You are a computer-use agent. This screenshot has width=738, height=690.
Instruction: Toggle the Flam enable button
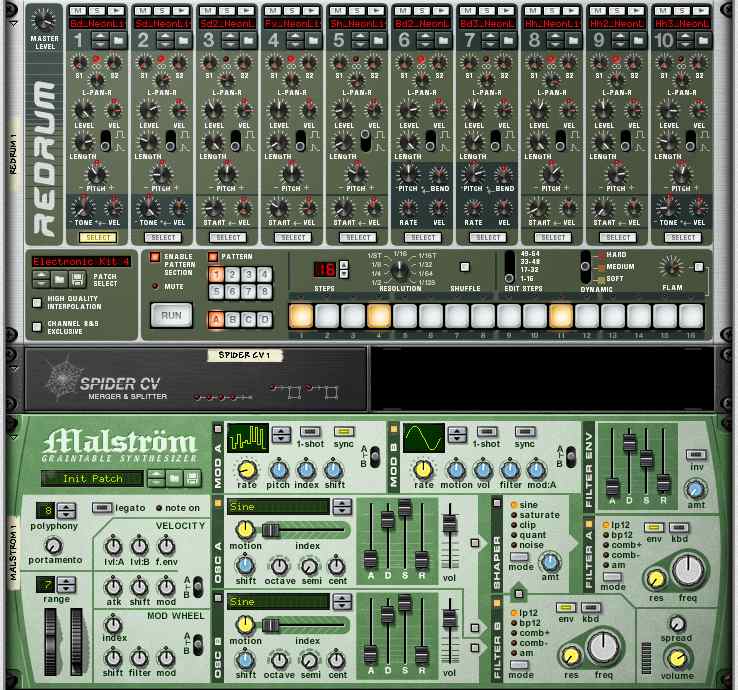[699, 267]
